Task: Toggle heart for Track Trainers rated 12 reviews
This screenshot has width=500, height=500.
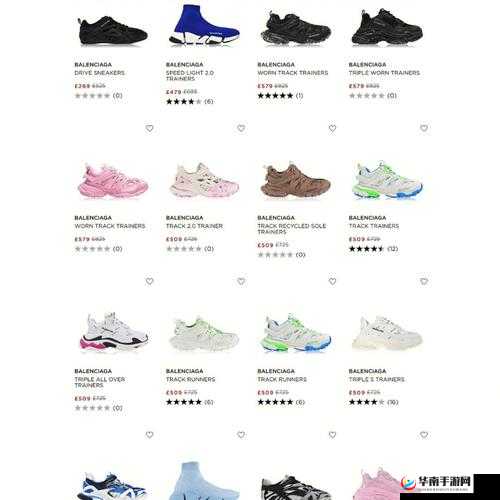Action: coord(424,128)
